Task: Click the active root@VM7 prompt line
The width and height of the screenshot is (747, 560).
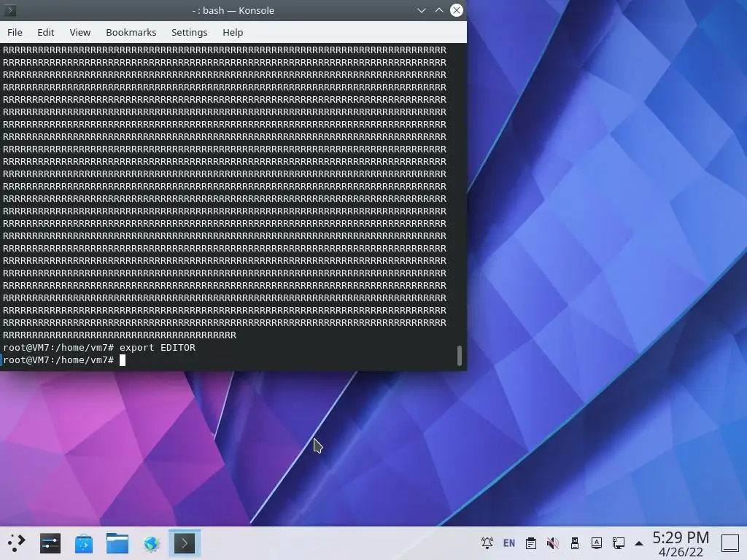Action: coord(64,360)
